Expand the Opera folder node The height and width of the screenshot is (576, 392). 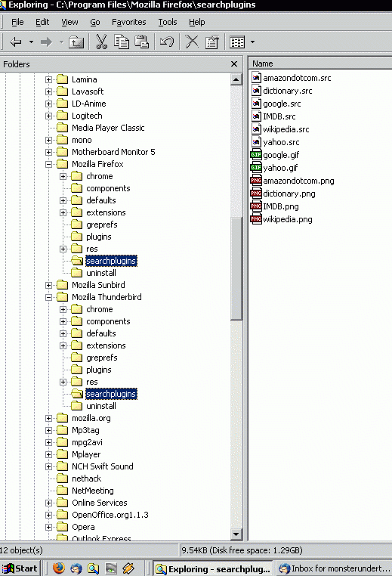click(48, 527)
